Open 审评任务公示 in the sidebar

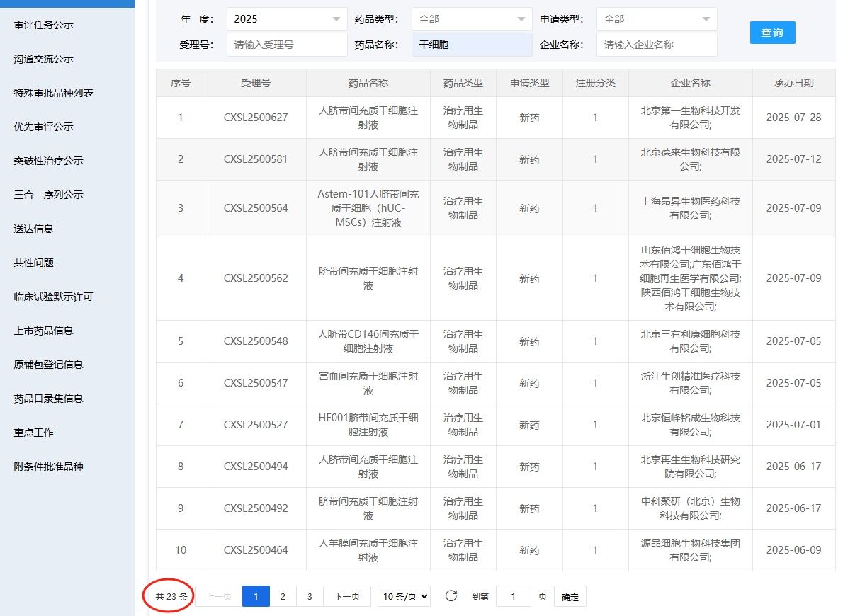(44, 25)
